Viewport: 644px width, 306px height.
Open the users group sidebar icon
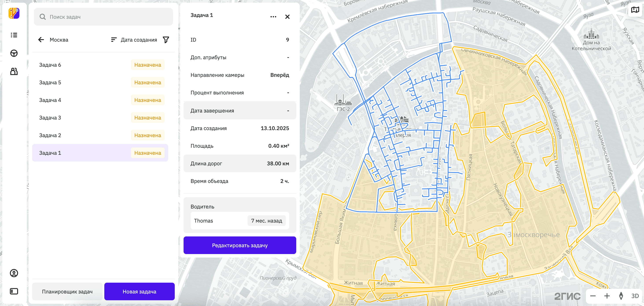click(14, 72)
